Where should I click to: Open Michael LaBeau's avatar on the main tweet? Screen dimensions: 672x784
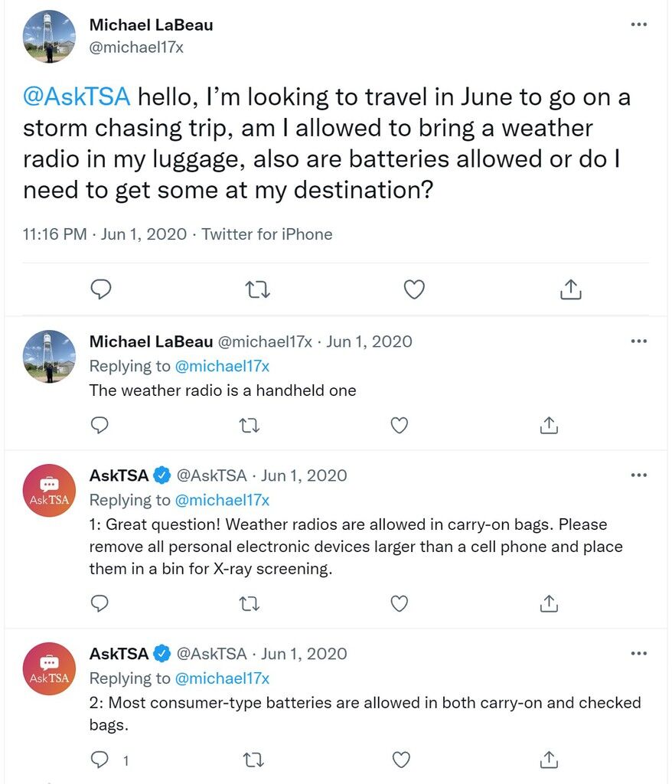(50, 36)
